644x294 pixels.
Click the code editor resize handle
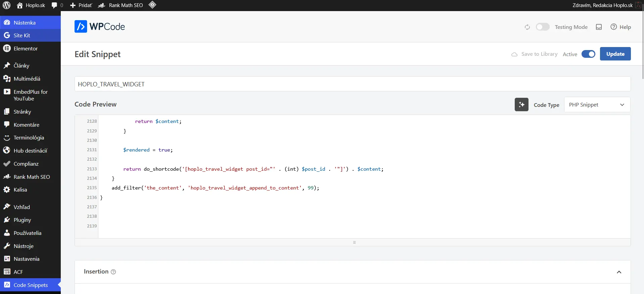pyautogui.click(x=354, y=242)
